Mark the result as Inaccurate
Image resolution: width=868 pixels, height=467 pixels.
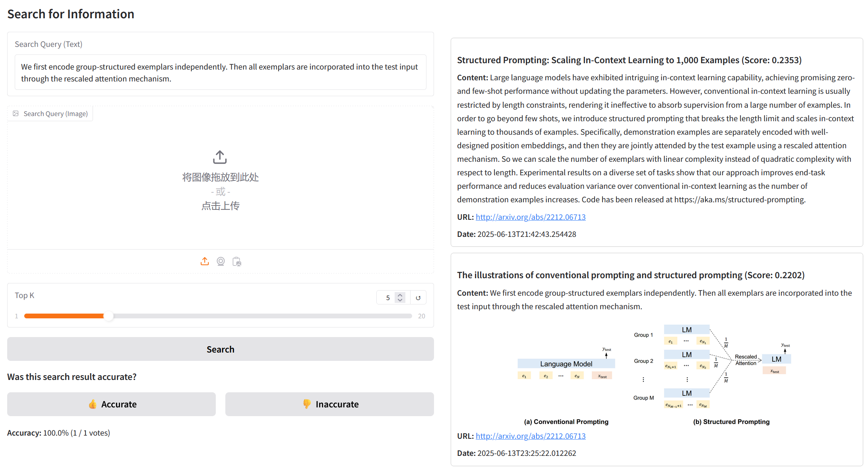[x=329, y=404]
